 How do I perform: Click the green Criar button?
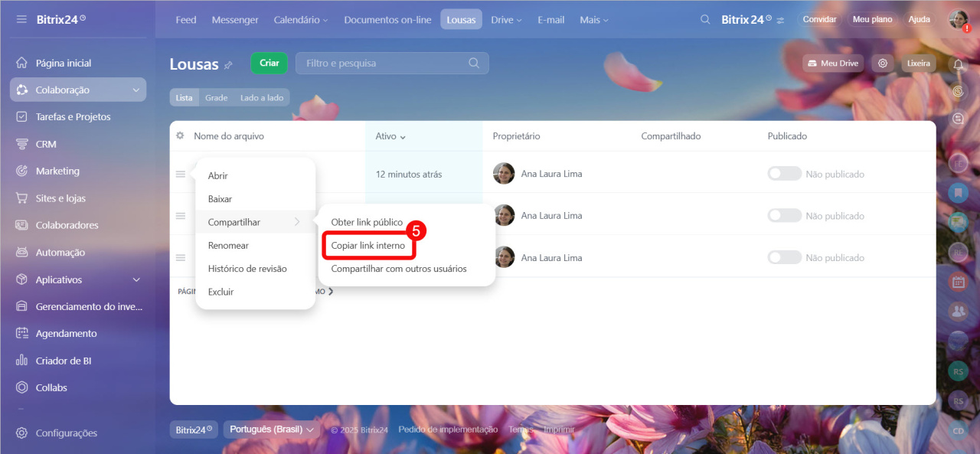coord(269,64)
